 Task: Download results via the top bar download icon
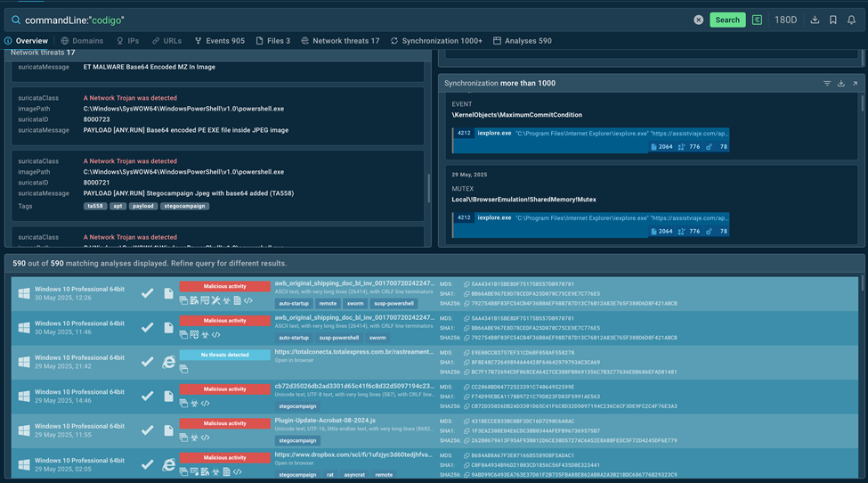[815, 20]
